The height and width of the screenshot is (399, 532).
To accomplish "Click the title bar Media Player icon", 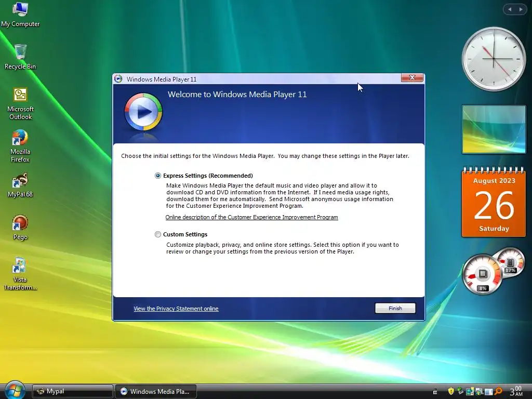I will [118, 79].
